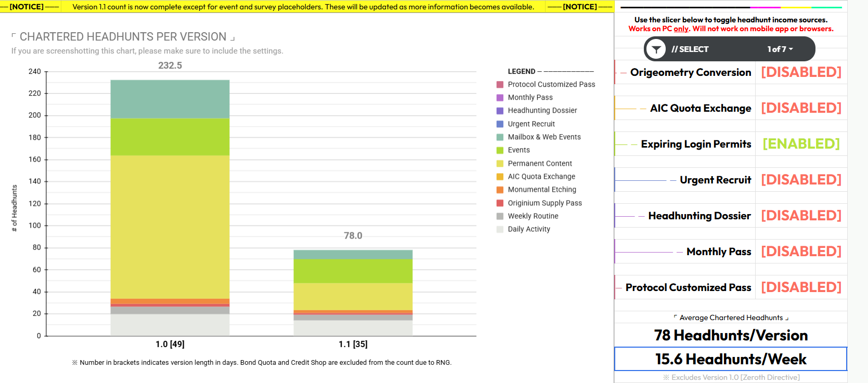Select the Headhunting Dossier source name cell
Image resolution: width=868 pixels, height=383 pixels.
pyautogui.click(x=699, y=216)
